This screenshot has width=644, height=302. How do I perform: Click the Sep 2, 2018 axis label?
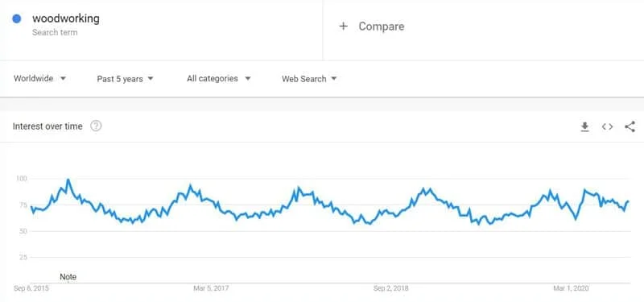[x=391, y=288]
